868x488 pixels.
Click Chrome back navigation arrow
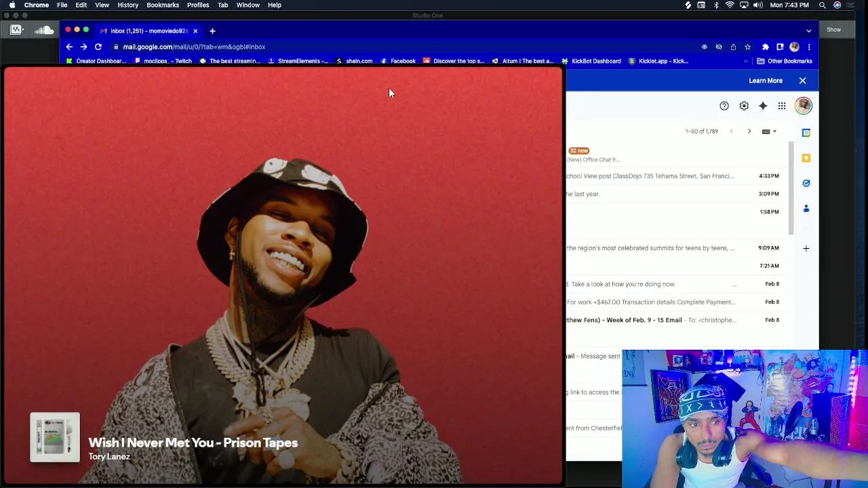click(69, 47)
